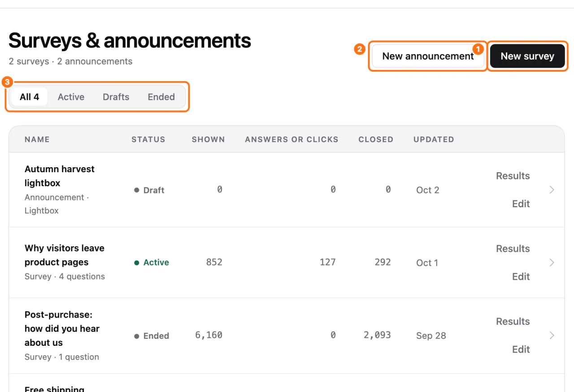Create a New announcement
The height and width of the screenshot is (392, 574).
(428, 56)
